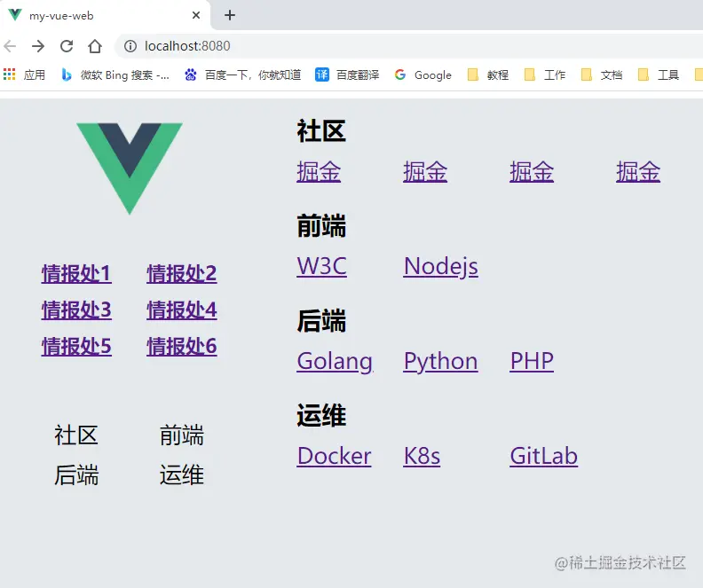Open the 百度一下 bookmark
703x588 pixels.
click(242, 74)
